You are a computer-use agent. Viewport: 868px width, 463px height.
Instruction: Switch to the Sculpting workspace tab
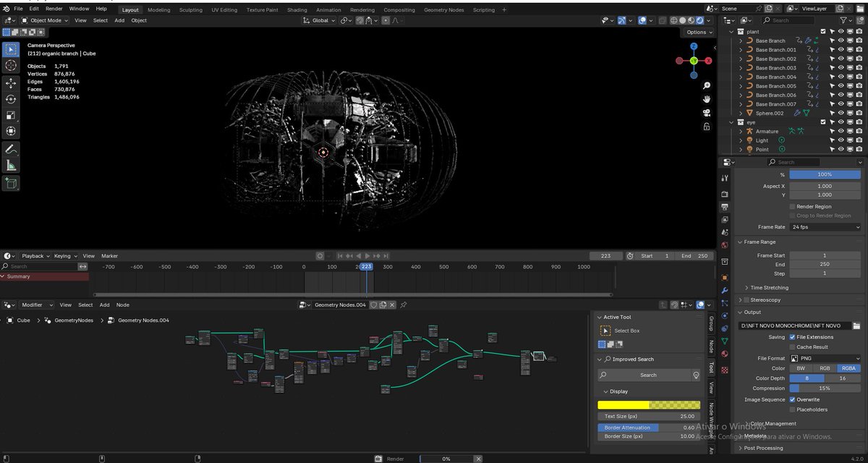tap(190, 10)
